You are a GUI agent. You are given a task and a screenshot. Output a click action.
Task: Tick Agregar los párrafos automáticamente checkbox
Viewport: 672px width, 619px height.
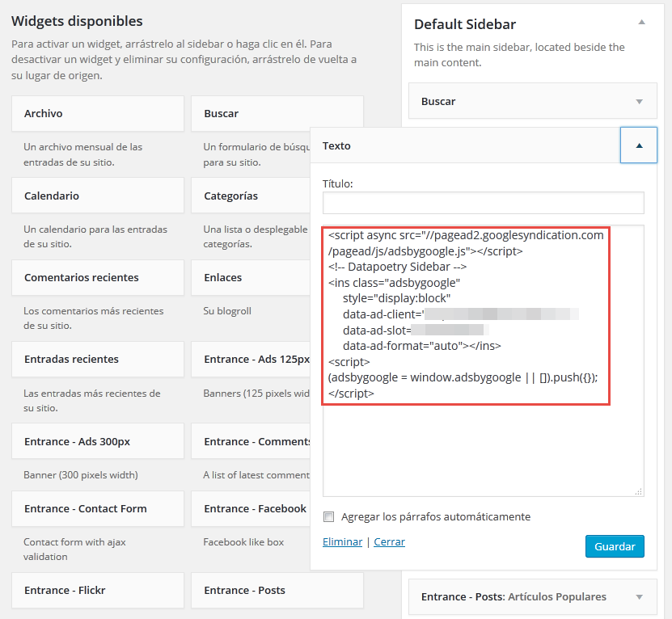tap(328, 516)
